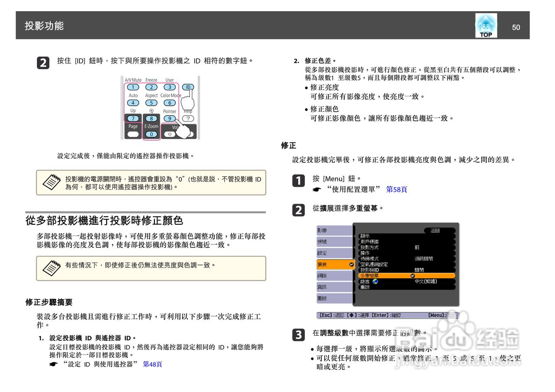Click remote button 2 under Freeze
This screenshot has width=555, height=392.
[151, 87]
